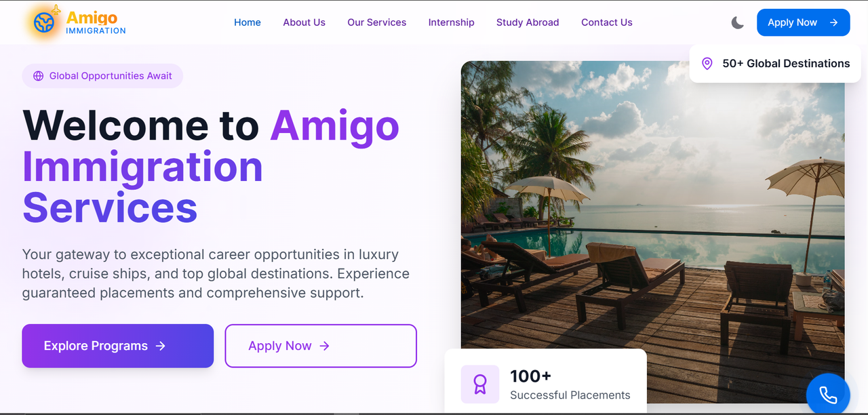Viewport: 868px width, 415px height.
Task: Click the outlined Apply Now hero button
Action: pyautogui.click(x=321, y=346)
